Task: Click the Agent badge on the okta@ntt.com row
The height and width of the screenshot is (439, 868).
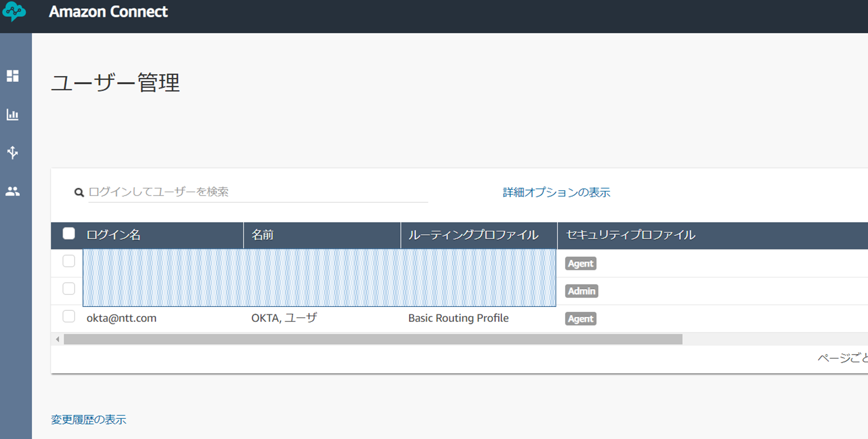Action: (x=581, y=318)
